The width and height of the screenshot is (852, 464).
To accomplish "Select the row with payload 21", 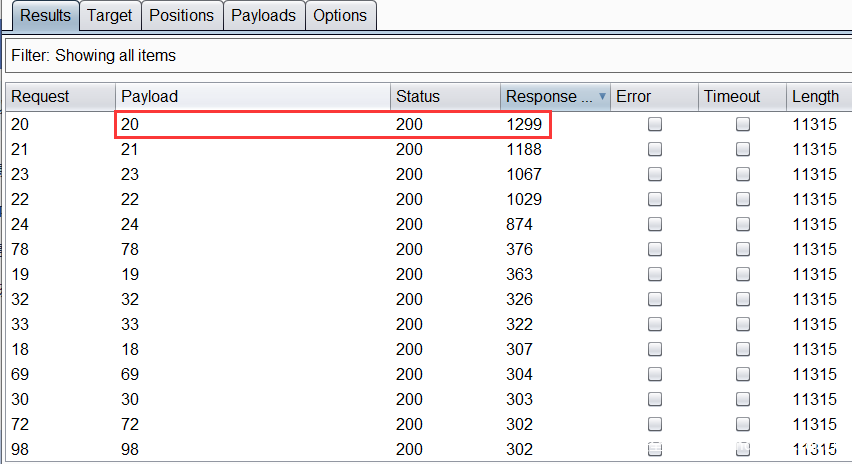I will (x=250, y=149).
